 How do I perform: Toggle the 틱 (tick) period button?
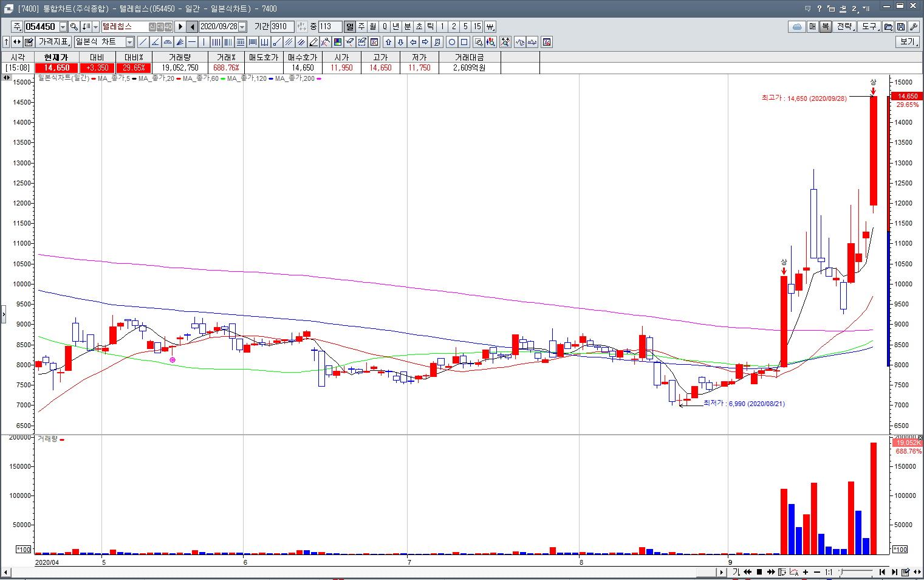click(431, 27)
